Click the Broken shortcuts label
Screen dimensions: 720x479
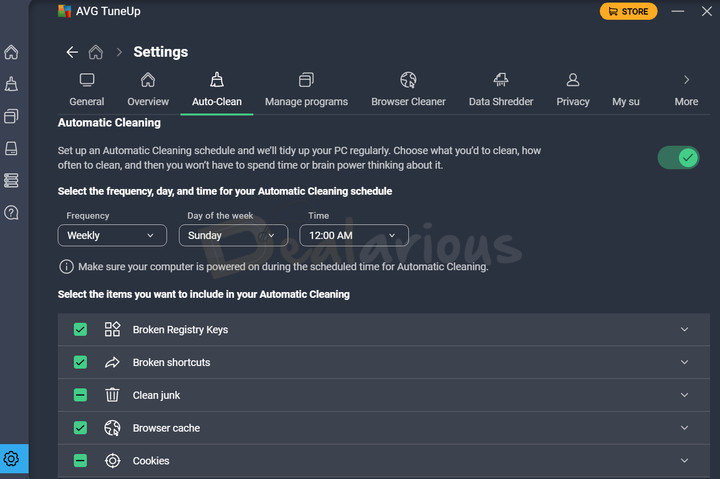171,362
